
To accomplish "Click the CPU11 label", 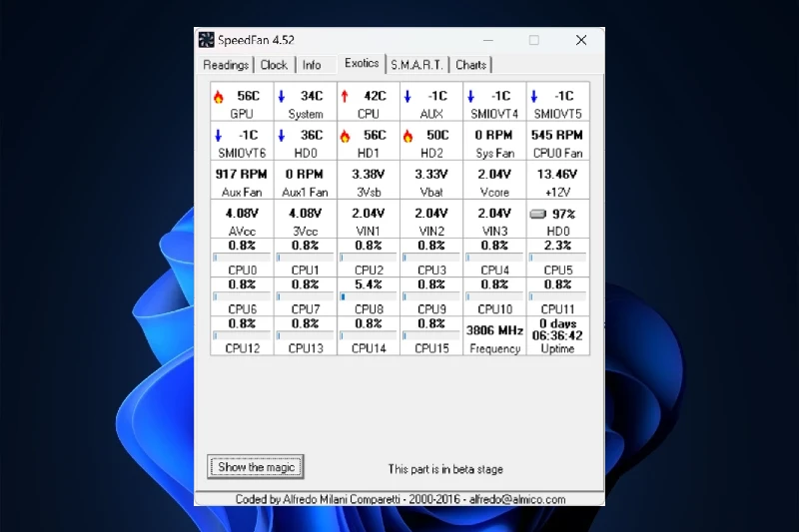I will (x=557, y=309).
